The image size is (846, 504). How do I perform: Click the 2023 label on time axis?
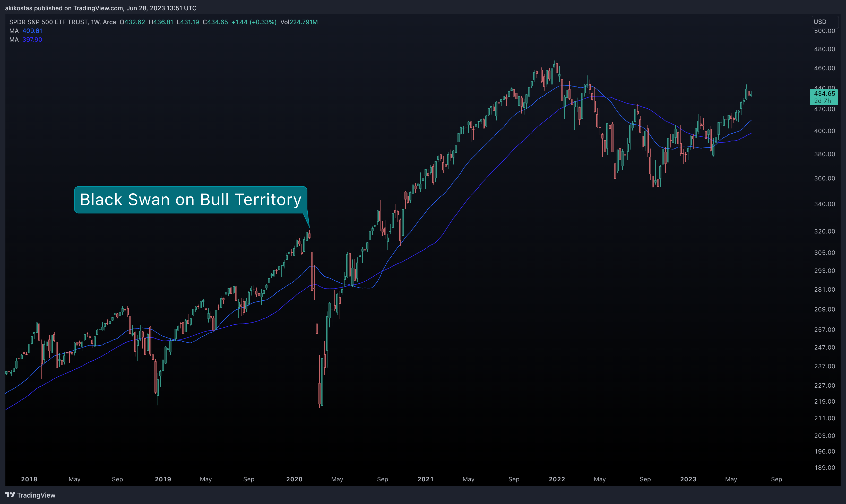point(688,479)
